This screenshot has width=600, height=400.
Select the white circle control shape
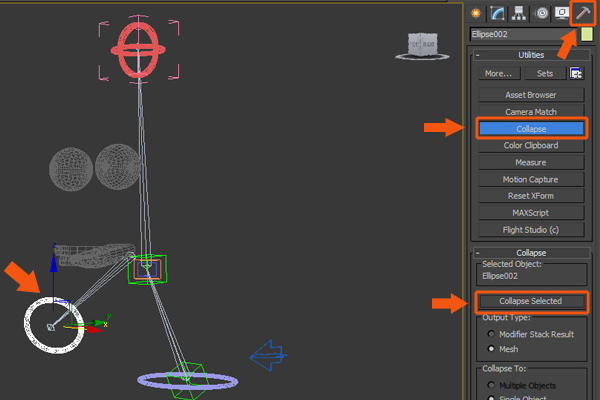click(x=54, y=325)
